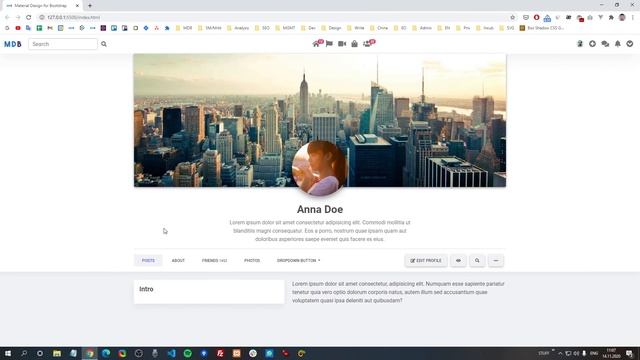Open the Gmail bookmark icon

click(50, 28)
